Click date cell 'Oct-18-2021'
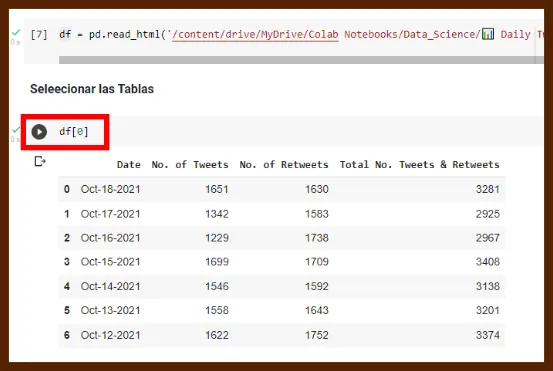Image resolution: width=553 pixels, height=371 pixels. click(x=110, y=189)
